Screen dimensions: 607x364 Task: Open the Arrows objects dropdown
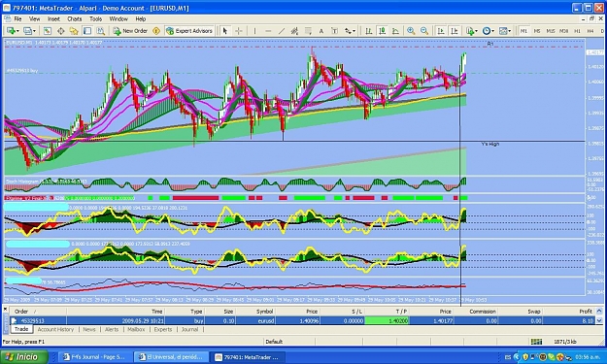pos(350,31)
